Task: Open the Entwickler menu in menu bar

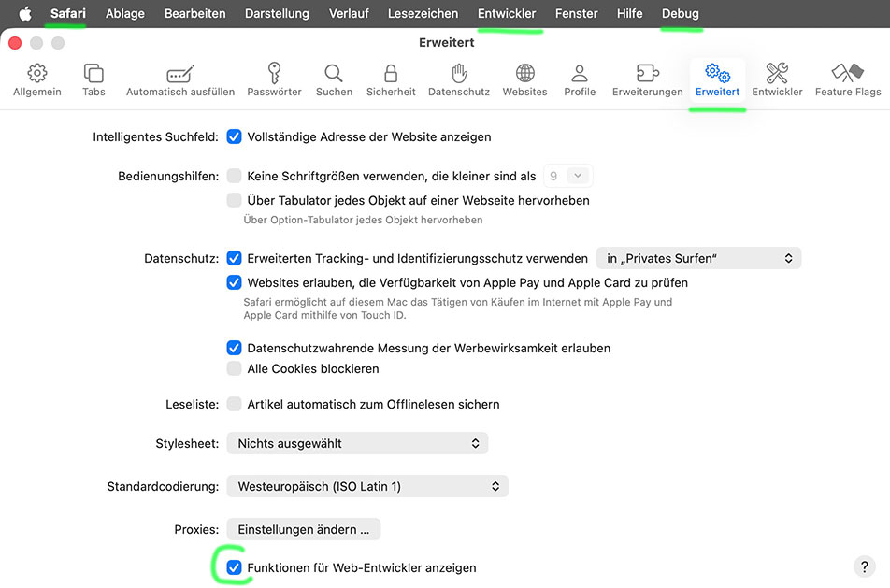Action: 507,14
